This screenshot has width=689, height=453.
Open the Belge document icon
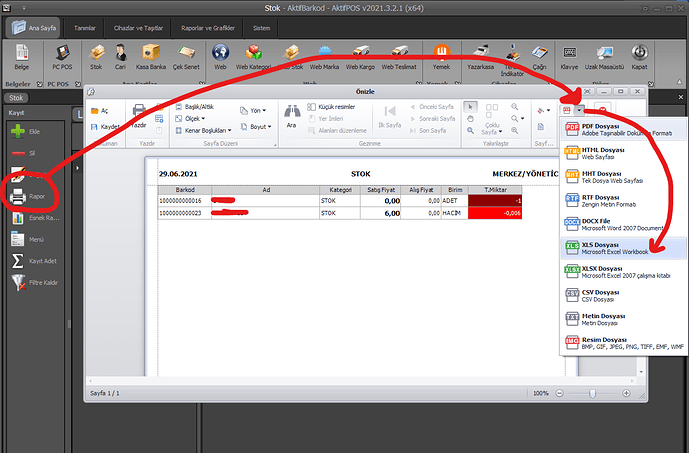click(22, 57)
